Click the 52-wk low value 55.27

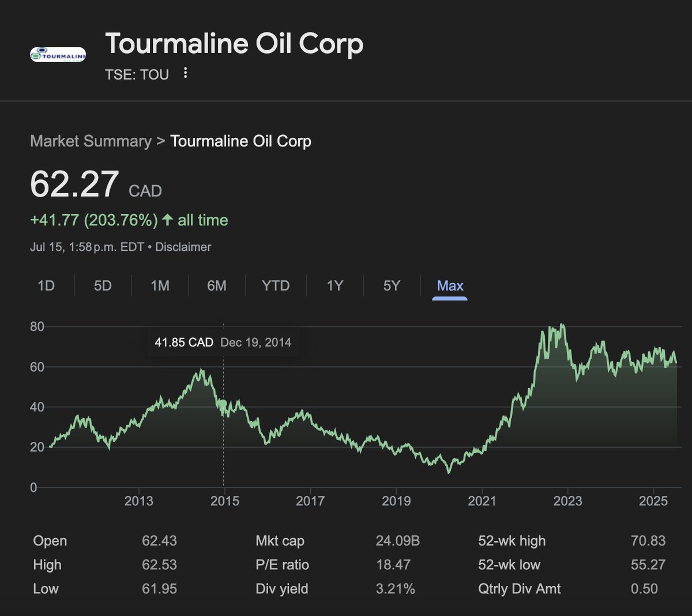(x=648, y=565)
